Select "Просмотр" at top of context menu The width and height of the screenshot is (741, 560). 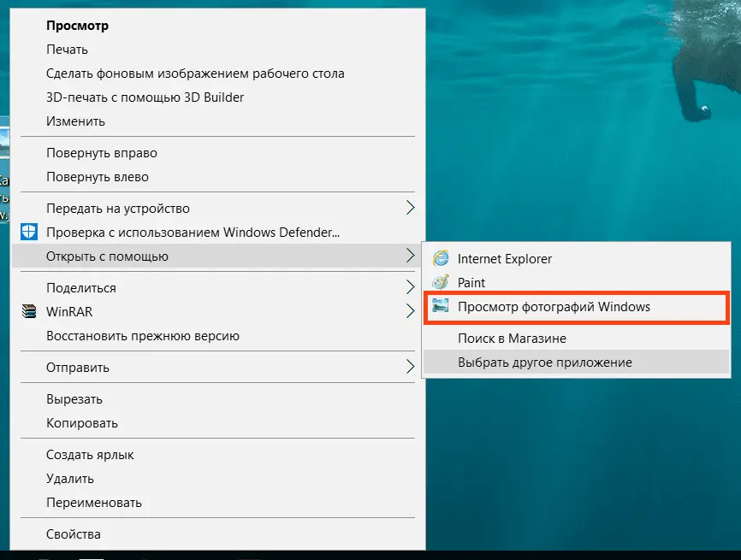coord(77,26)
